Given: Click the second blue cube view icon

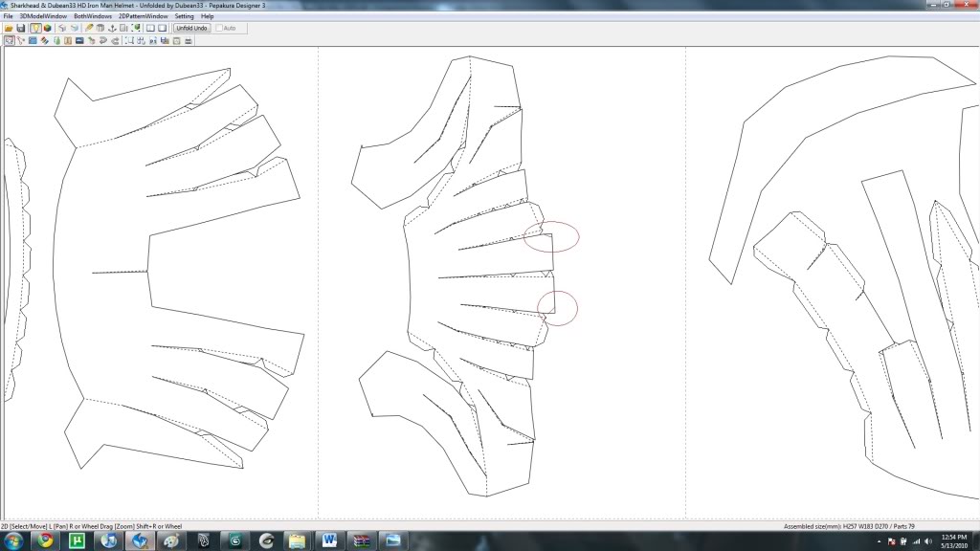Looking at the screenshot, I should pos(75,28).
